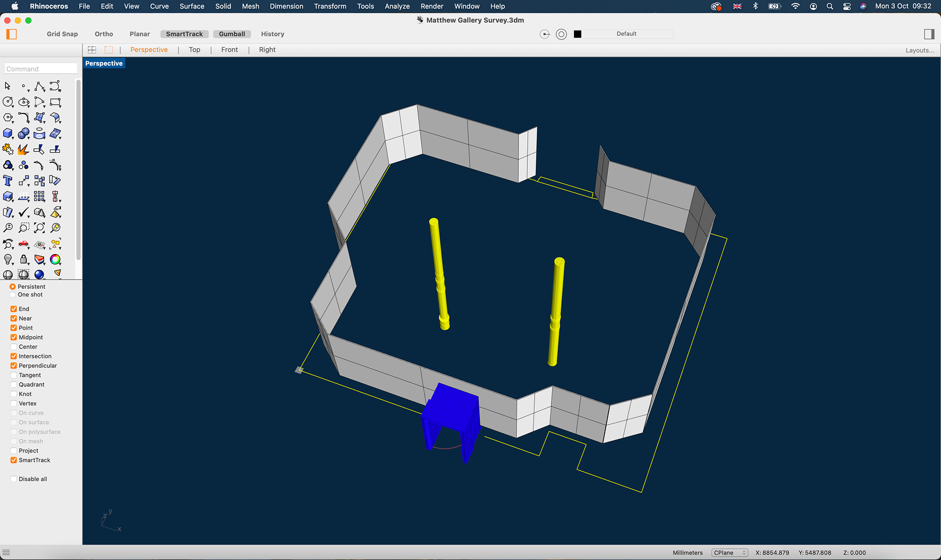Open the Default layer selector
This screenshot has height=560, width=941.
(626, 34)
